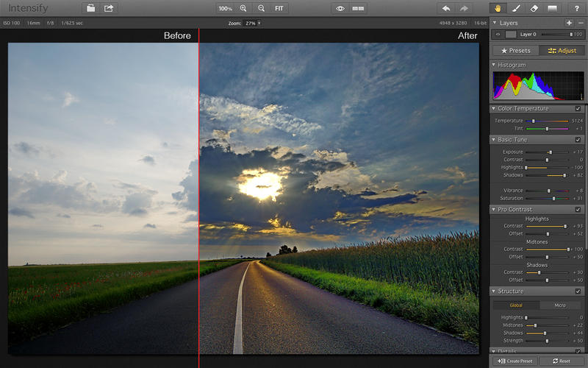The image size is (588, 368).
Task: Click the Reset button
Action: pyautogui.click(x=562, y=361)
